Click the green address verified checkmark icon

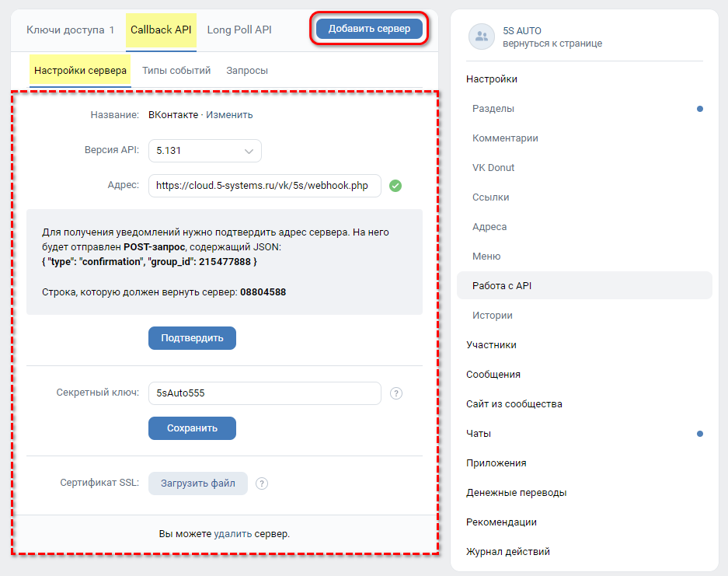pyautogui.click(x=395, y=186)
